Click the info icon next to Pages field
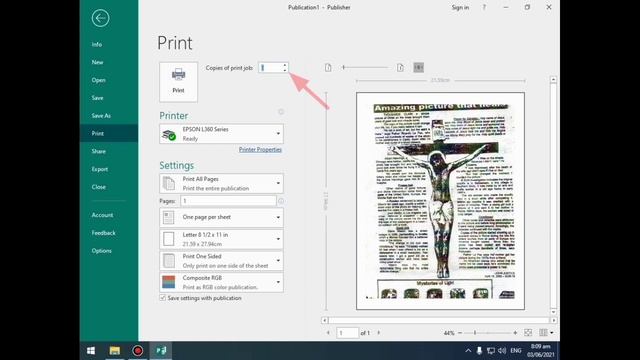Viewport: 640px width, 360px height. (x=281, y=201)
